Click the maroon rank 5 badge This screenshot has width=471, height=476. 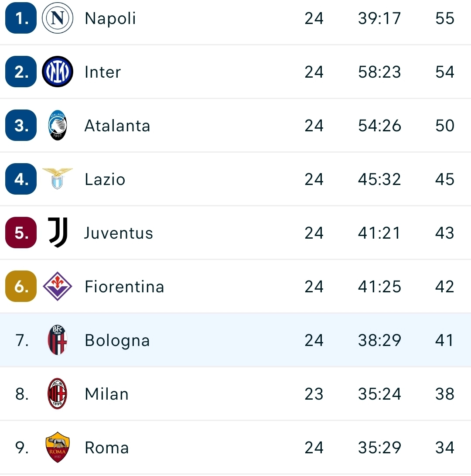pyautogui.click(x=21, y=233)
